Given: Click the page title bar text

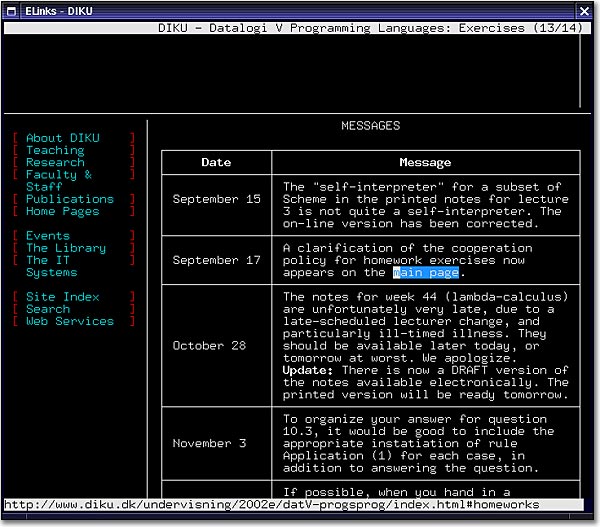Looking at the screenshot, I should [370, 28].
